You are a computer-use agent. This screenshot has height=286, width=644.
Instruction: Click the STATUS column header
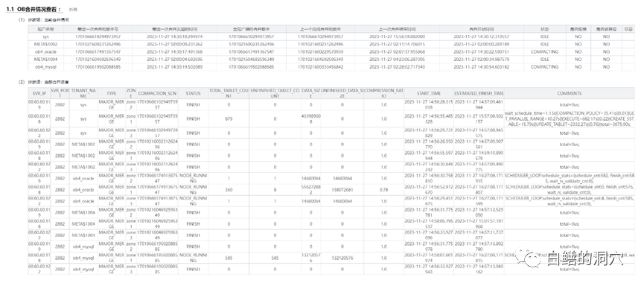193,93
